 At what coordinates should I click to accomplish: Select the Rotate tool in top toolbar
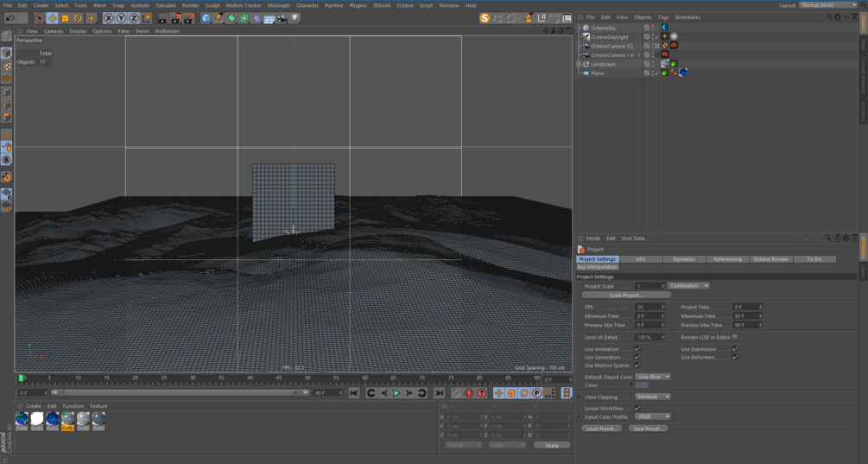click(x=78, y=18)
